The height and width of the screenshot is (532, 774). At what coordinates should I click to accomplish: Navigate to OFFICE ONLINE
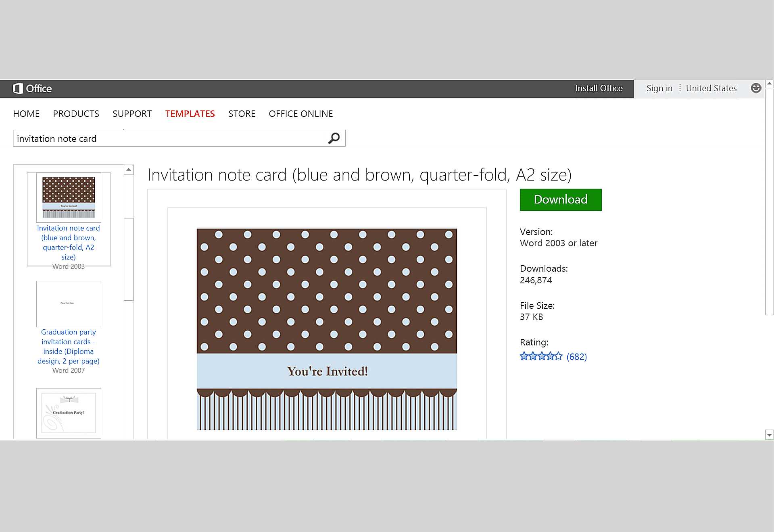click(300, 114)
